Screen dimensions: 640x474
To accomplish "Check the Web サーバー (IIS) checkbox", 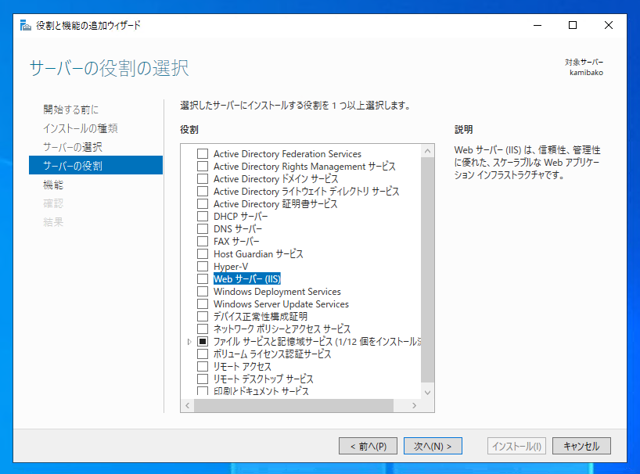I will pos(202,279).
